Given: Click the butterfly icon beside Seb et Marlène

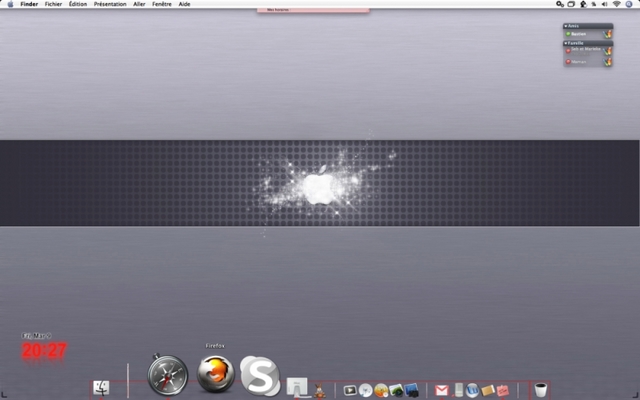Looking at the screenshot, I should pos(607,51).
